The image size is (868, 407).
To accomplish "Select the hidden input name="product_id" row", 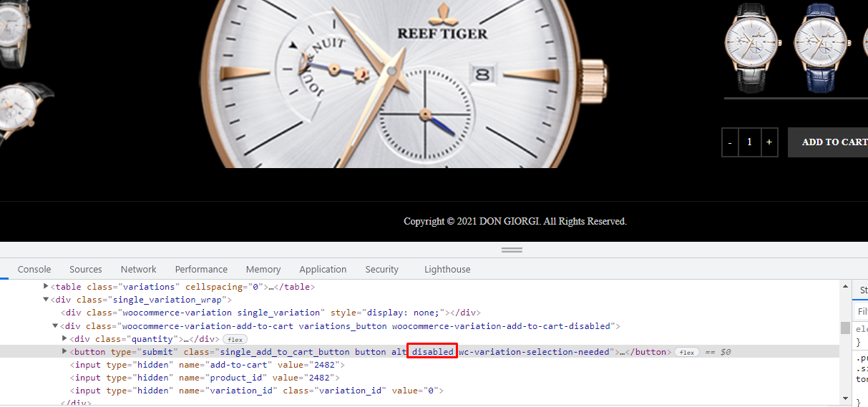I will click(x=204, y=378).
